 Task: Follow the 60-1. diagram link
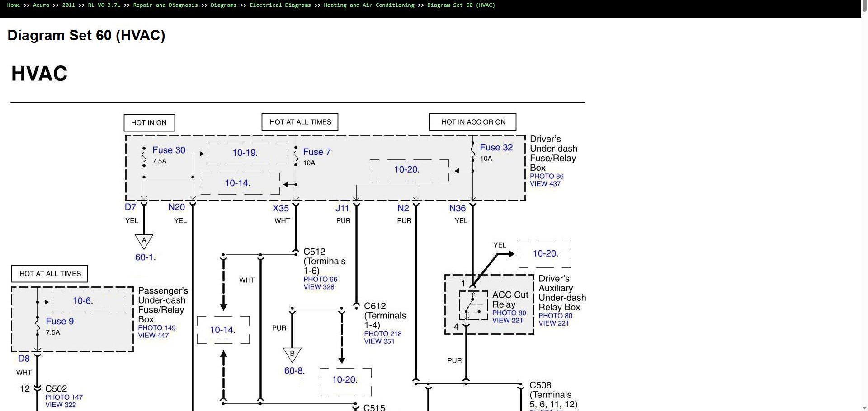(145, 257)
